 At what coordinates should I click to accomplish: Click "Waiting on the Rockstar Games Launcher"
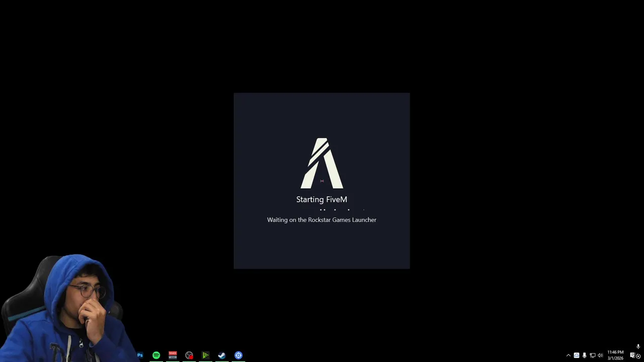(321, 220)
